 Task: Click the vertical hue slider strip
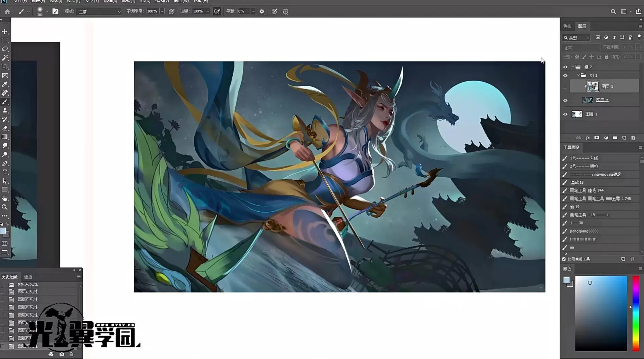pos(636,314)
